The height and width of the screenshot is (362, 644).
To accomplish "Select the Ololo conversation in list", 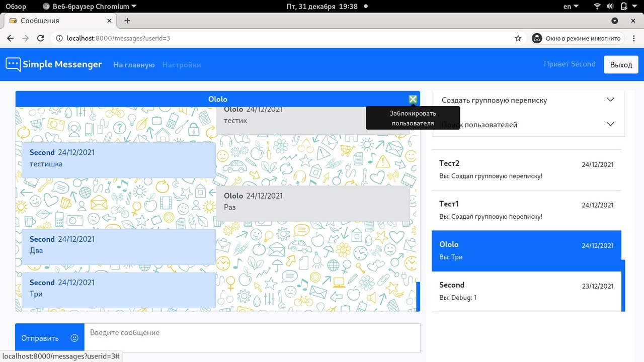I will pos(526,250).
